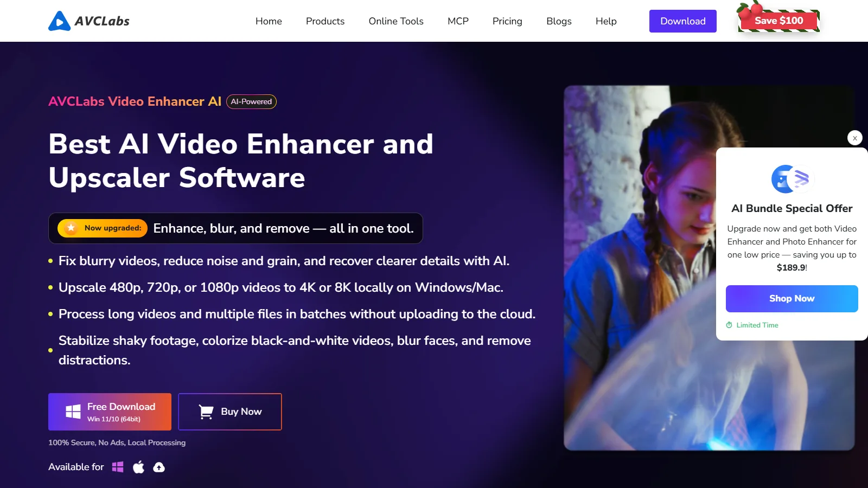Select the Apple Mac platform icon
The image size is (868, 488).
pyautogui.click(x=139, y=467)
